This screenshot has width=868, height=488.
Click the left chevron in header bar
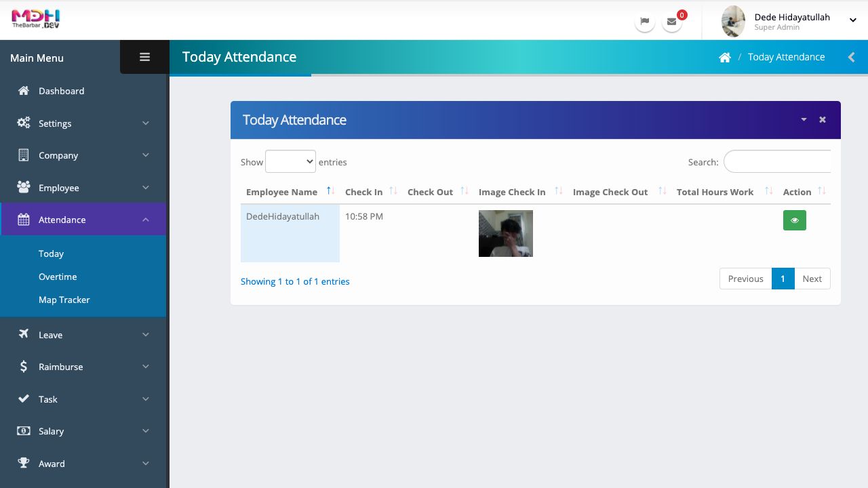click(x=851, y=58)
